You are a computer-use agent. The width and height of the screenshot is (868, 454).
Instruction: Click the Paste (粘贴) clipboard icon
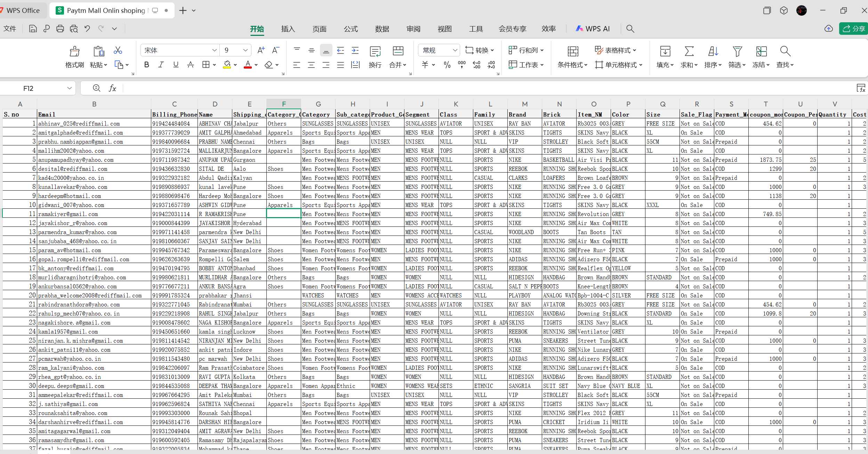click(x=99, y=51)
